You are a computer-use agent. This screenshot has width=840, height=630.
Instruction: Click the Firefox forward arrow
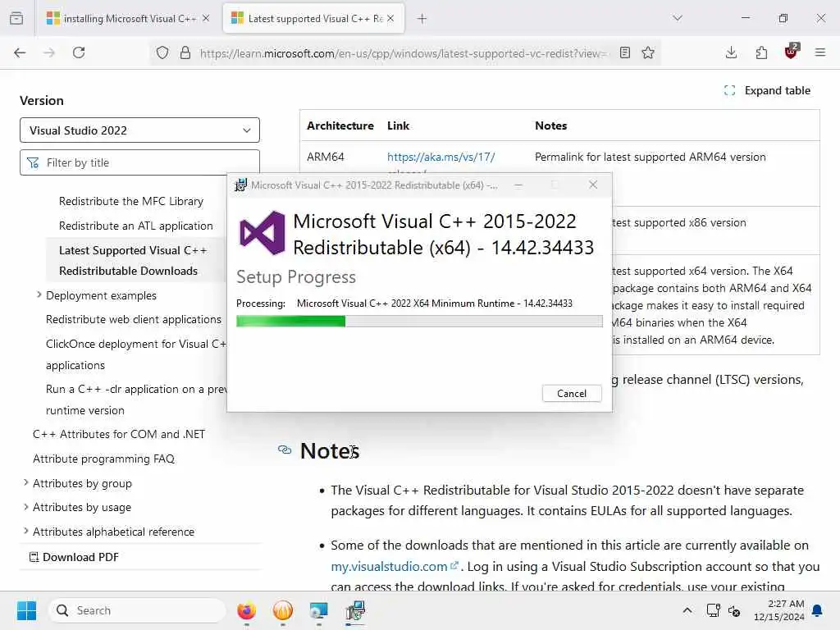(49, 52)
